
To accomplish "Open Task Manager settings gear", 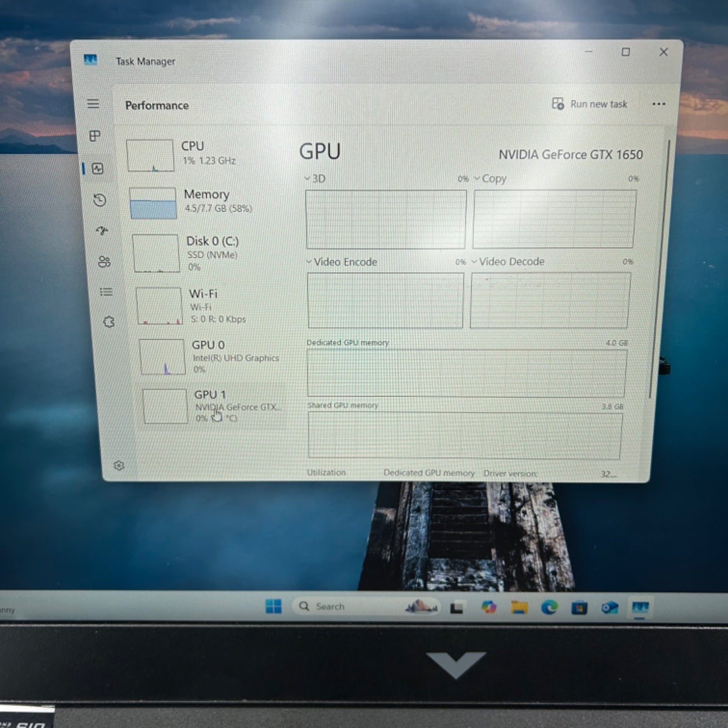I will click(119, 465).
